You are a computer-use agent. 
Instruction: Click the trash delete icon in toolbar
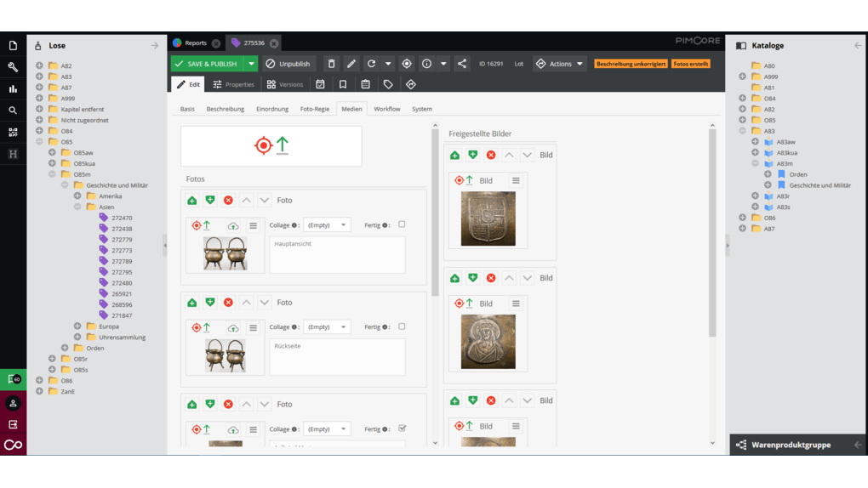tap(331, 64)
